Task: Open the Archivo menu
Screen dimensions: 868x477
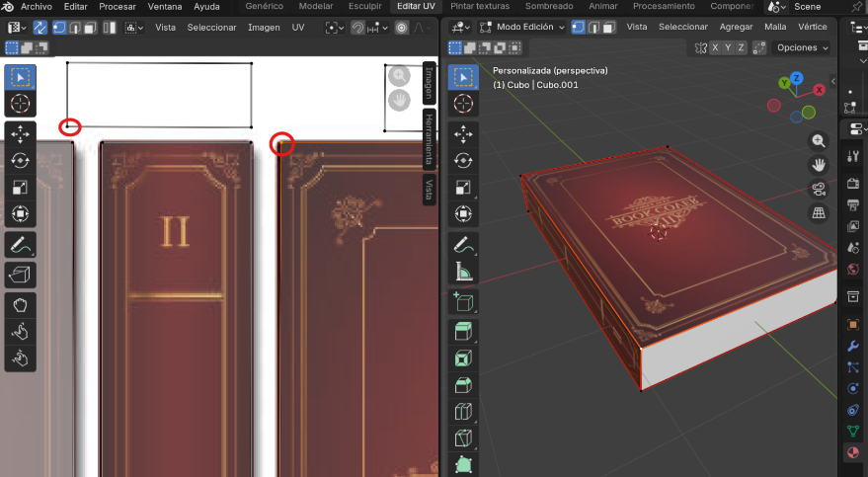Action: [x=36, y=6]
